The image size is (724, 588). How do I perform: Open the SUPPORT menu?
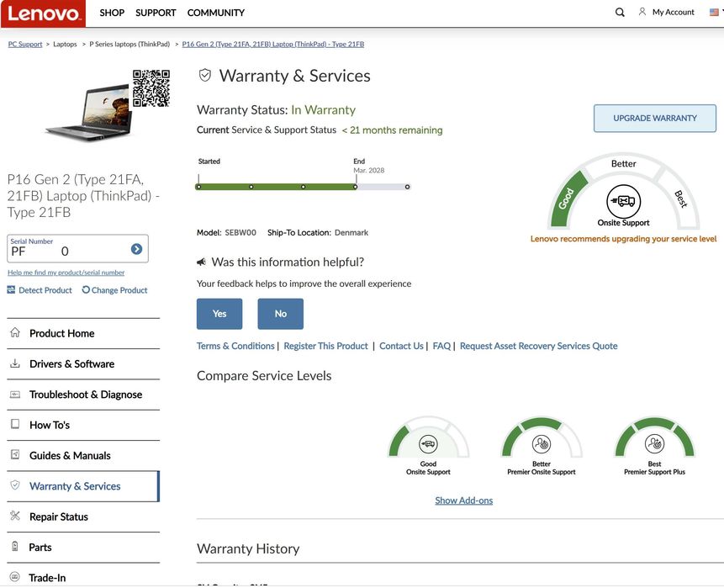(x=156, y=13)
